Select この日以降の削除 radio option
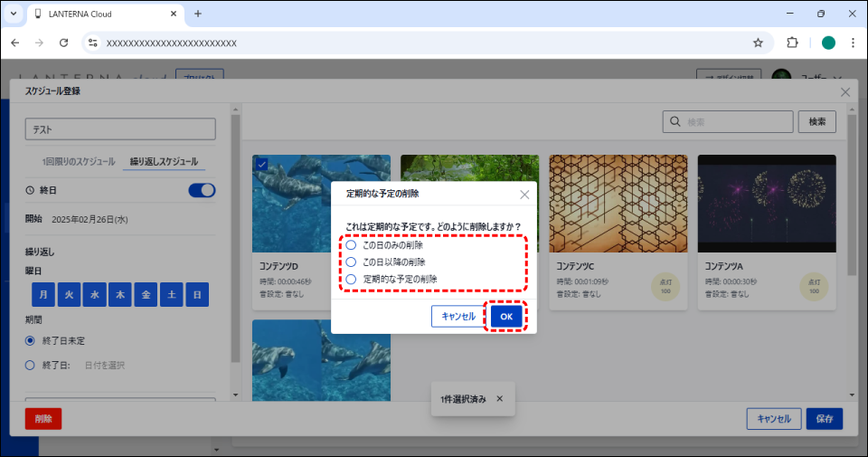The width and height of the screenshot is (868, 457). [x=351, y=262]
